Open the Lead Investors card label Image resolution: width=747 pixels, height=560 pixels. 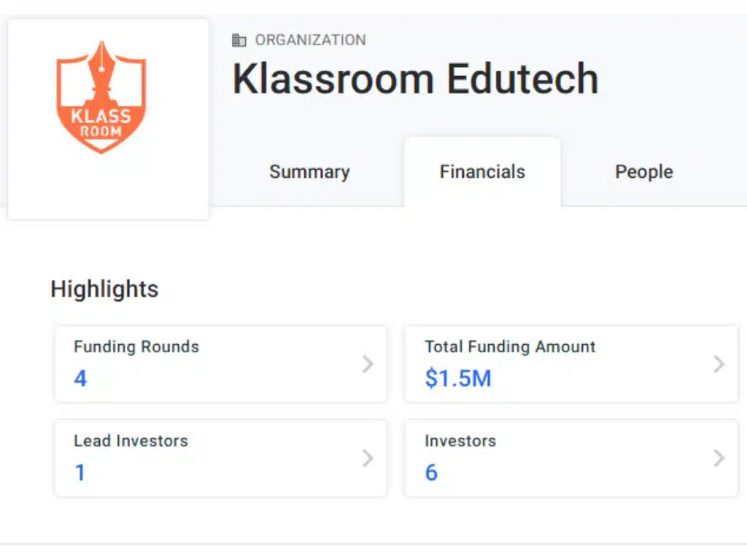131,441
